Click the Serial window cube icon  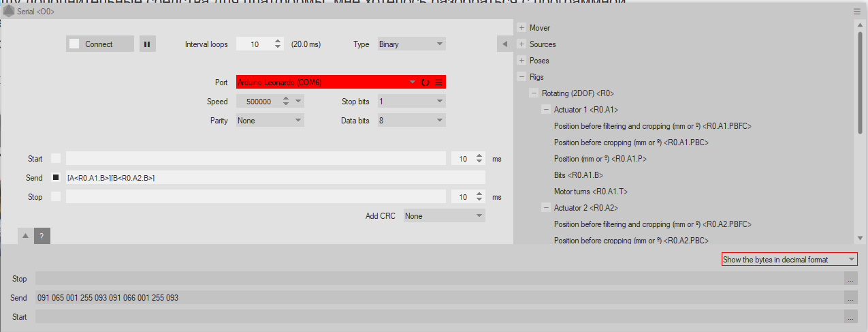pyautogui.click(x=10, y=12)
